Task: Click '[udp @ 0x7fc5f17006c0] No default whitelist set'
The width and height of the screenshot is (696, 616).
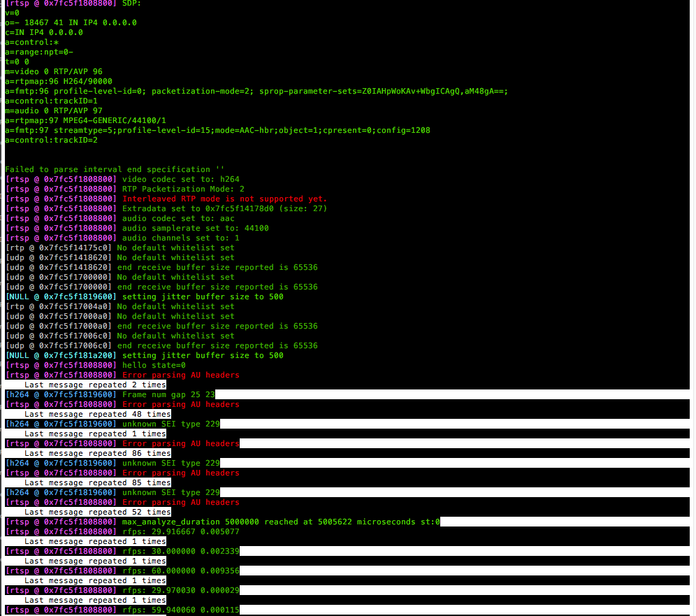Action: click(120, 336)
